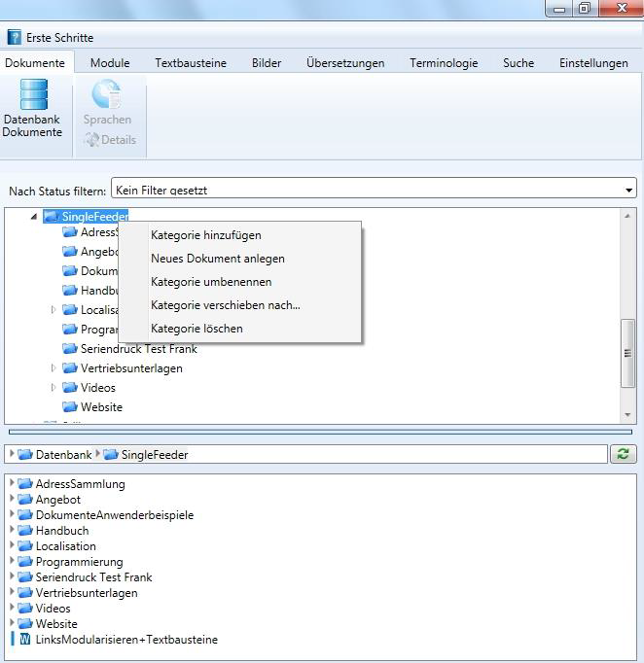Expand the Vertriebsunterlagen node in upper tree
The width and height of the screenshot is (644, 663).
54,368
